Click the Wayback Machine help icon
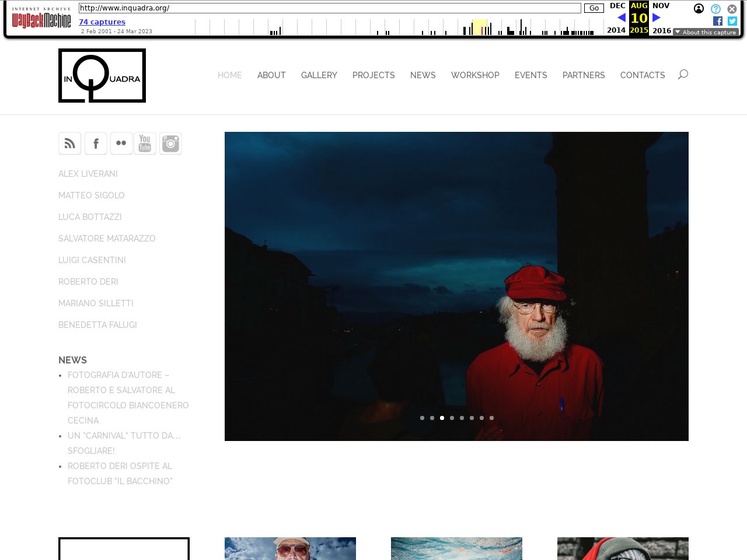The image size is (747, 560). pos(715,9)
